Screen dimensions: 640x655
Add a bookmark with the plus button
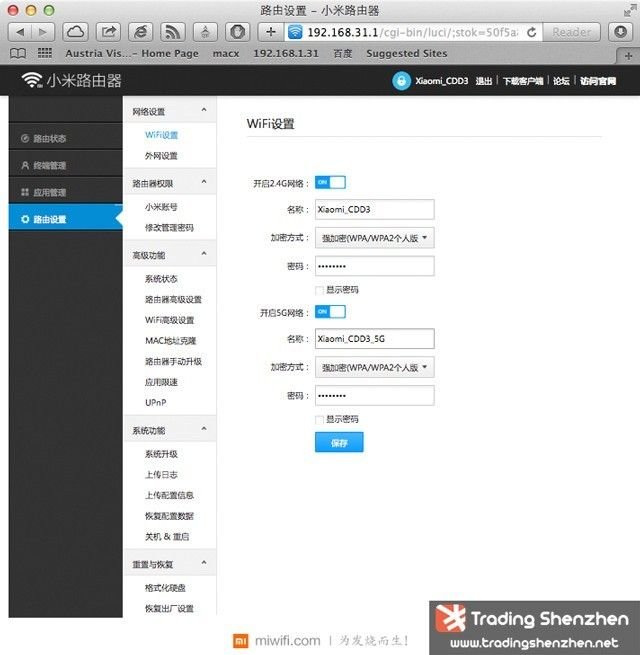coord(271,32)
